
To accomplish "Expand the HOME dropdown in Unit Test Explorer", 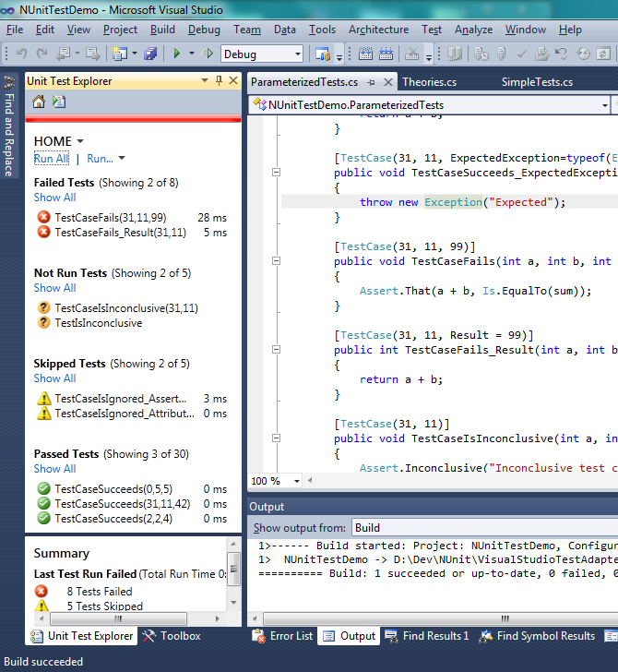I will tap(80, 141).
